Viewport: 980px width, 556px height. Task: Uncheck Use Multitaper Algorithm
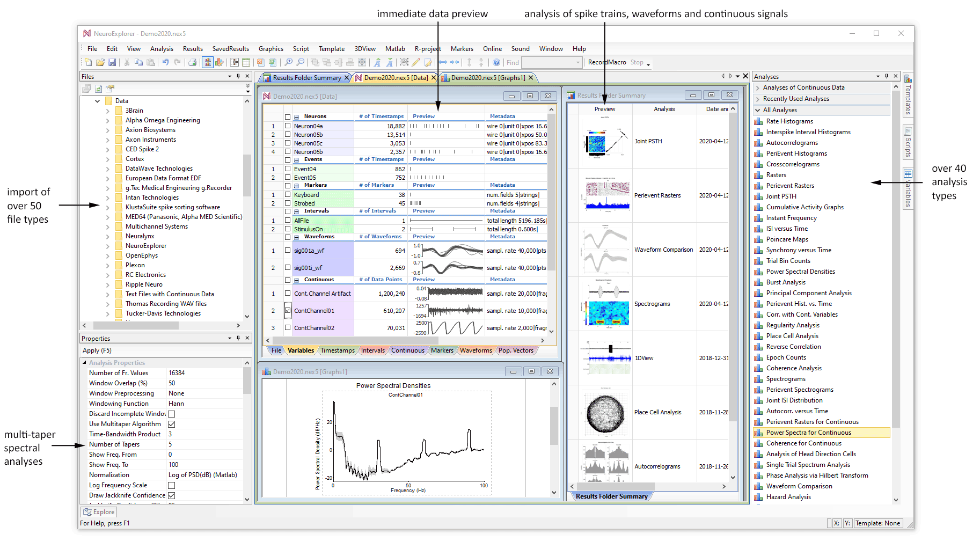point(172,423)
